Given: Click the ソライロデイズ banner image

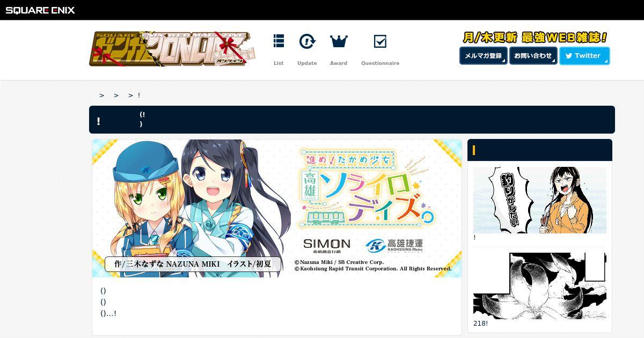Looking at the screenshot, I should tap(277, 208).
